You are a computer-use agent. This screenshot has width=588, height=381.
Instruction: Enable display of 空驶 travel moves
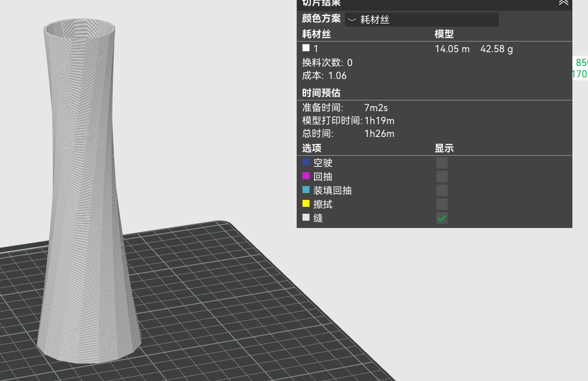coord(442,163)
